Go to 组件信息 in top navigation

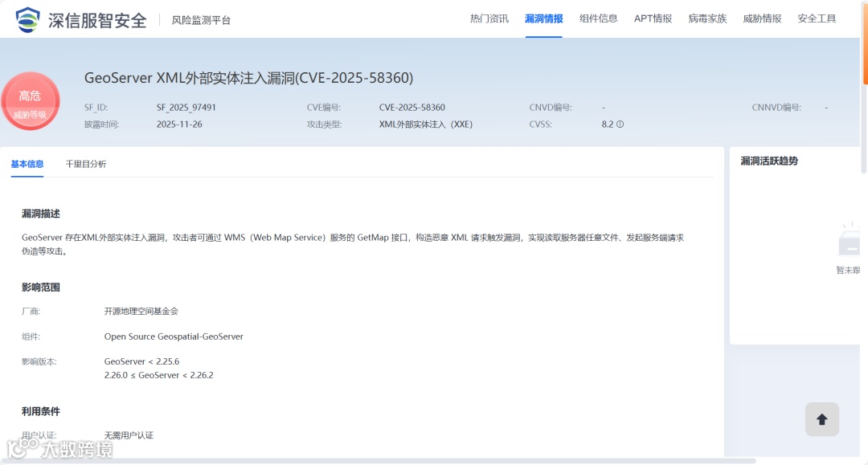click(x=599, y=18)
